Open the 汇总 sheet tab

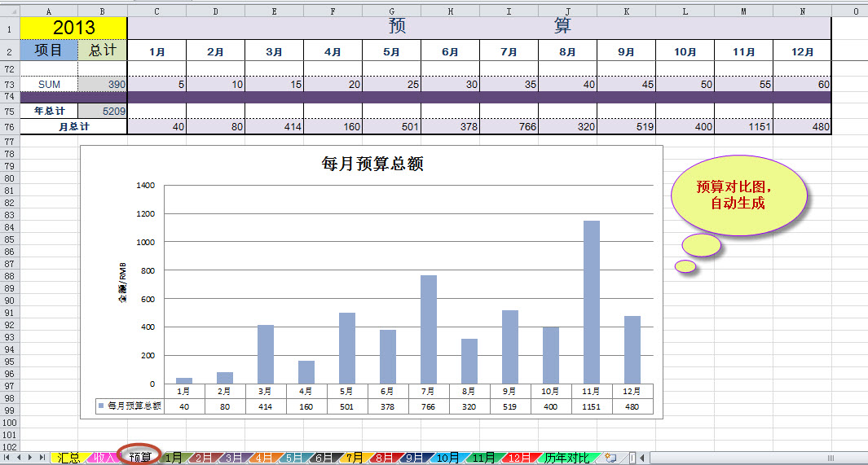(x=68, y=458)
